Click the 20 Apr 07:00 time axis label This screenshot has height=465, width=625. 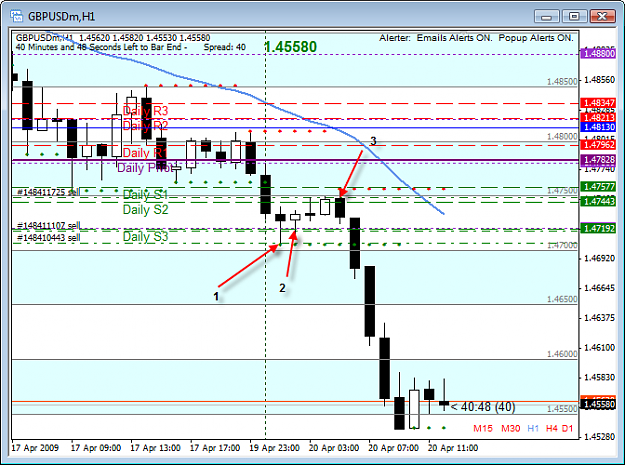(393, 448)
